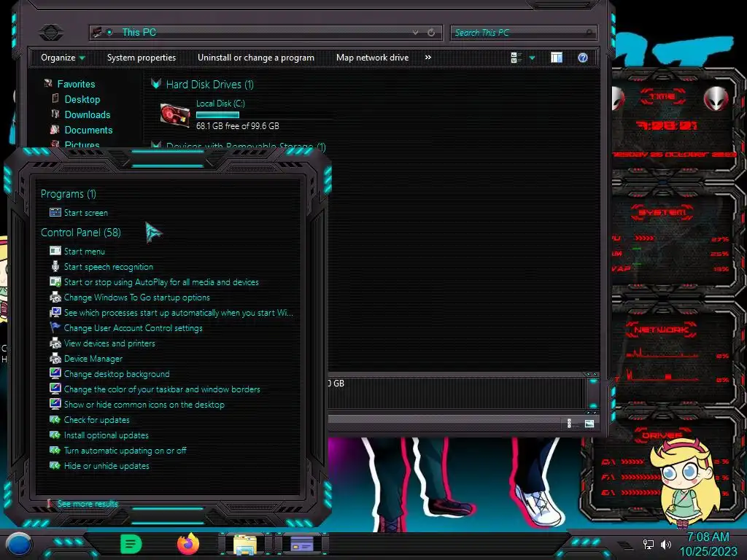Click See more results link
The height and width of the screenshot is (560, 747).
click(88, 503)
